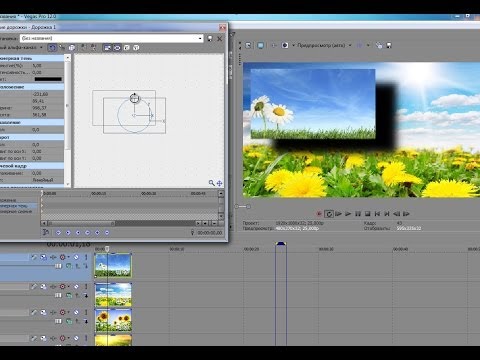The image size is (480, 360).
Task: Toggle snapping to grid in Track Motion
Action: [62, 48]
